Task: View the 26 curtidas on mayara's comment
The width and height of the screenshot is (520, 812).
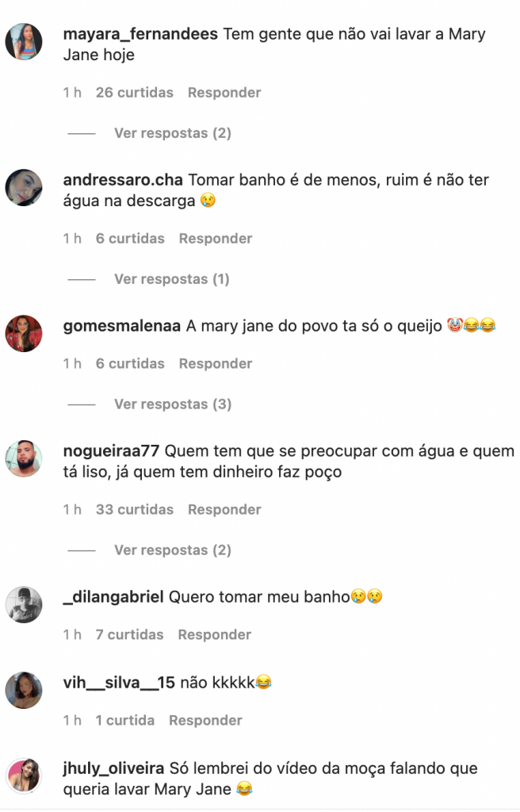Action: (135, 93)
